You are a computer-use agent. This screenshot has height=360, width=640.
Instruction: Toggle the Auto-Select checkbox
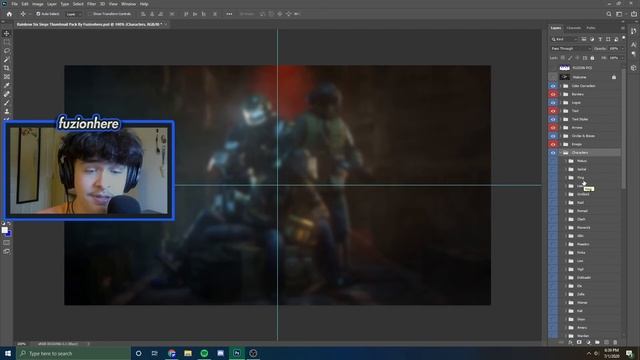click(x=38, y=14)
